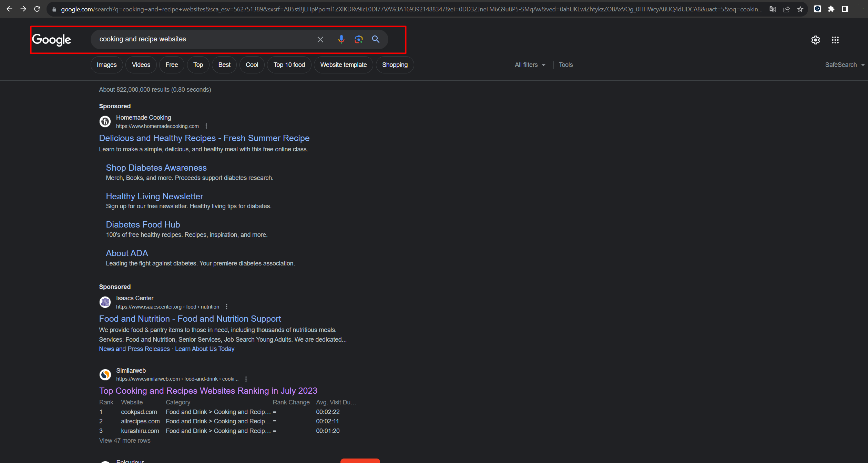This screenshot has width=868, height=463.
Task: Switch to the Images filter tab
Action: (106, 65)
